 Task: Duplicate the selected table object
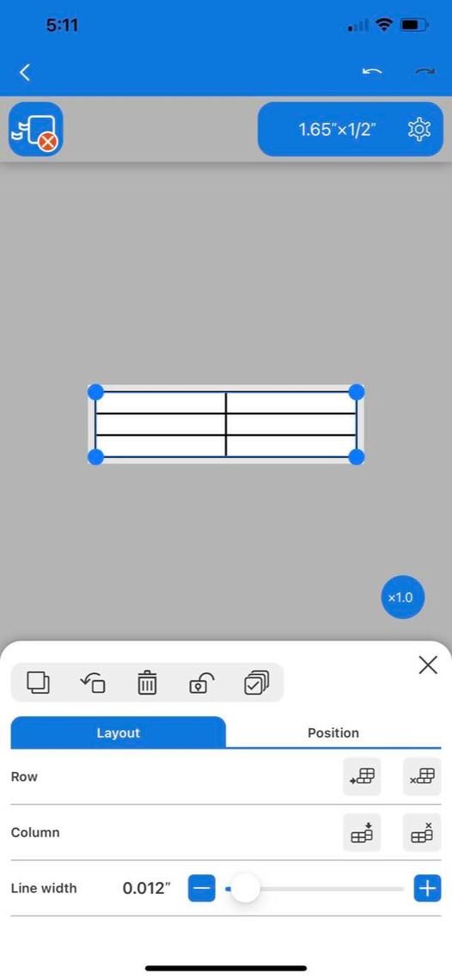pyautogui.click(x=38, y=682)
